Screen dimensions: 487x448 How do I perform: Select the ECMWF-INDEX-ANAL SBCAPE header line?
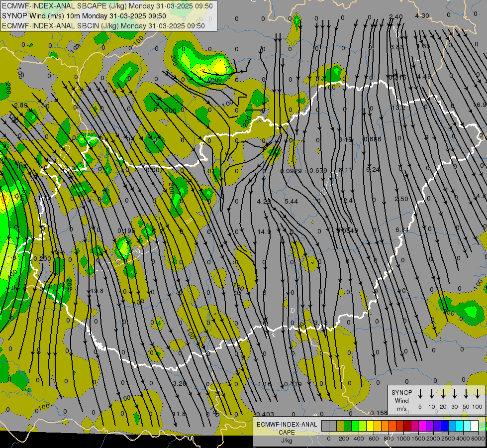click(x=107, y=6)
